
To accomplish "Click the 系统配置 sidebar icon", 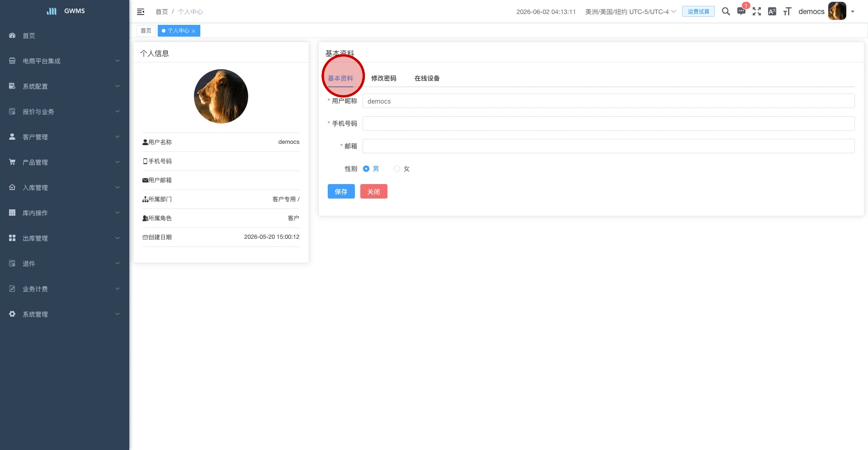I will [x=12, y=86].
